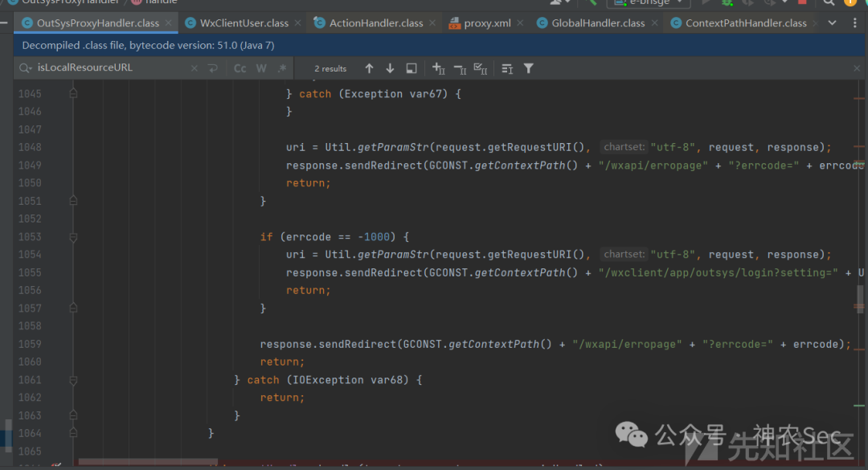Close the WxClientUser.class tab

(298, 23)
